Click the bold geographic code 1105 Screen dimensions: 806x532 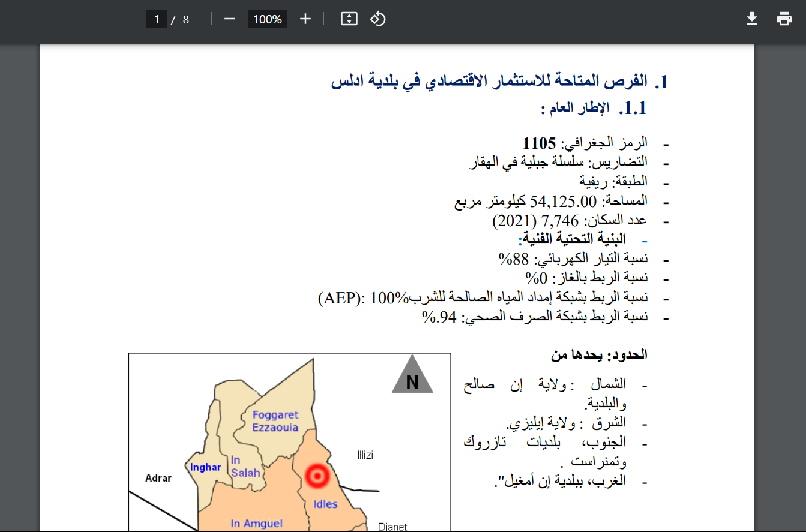click(x=540, y=144)
